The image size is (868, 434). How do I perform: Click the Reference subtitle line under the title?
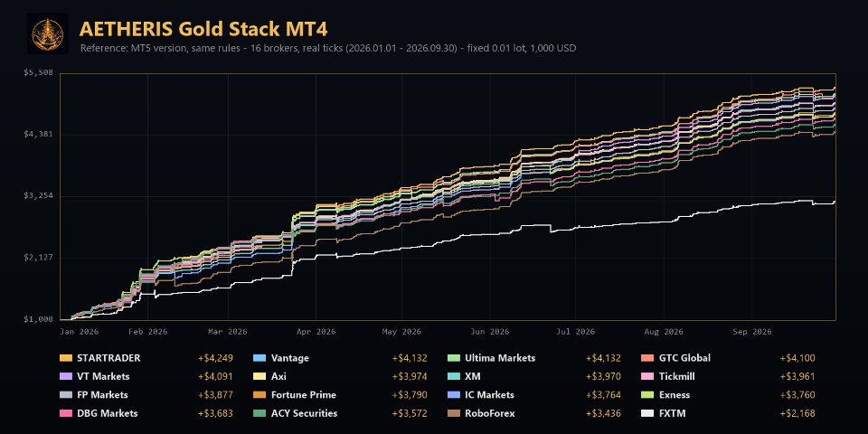click(328, 48)
